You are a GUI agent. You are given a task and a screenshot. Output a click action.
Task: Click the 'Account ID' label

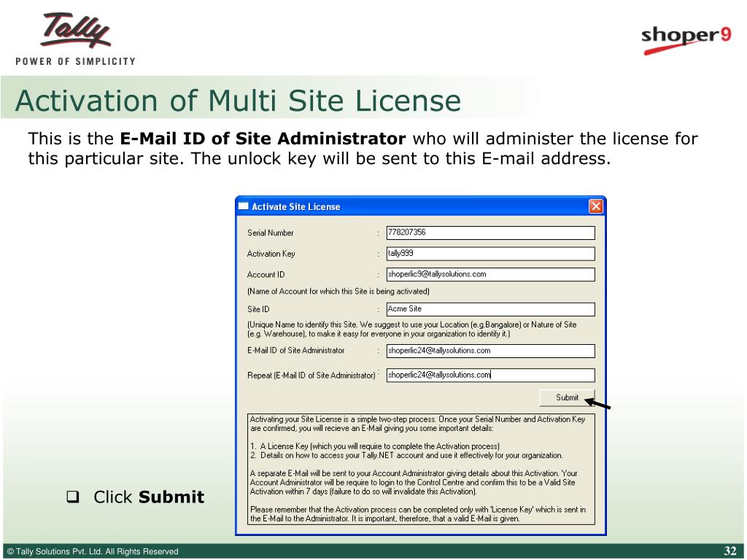coord(266,275)
